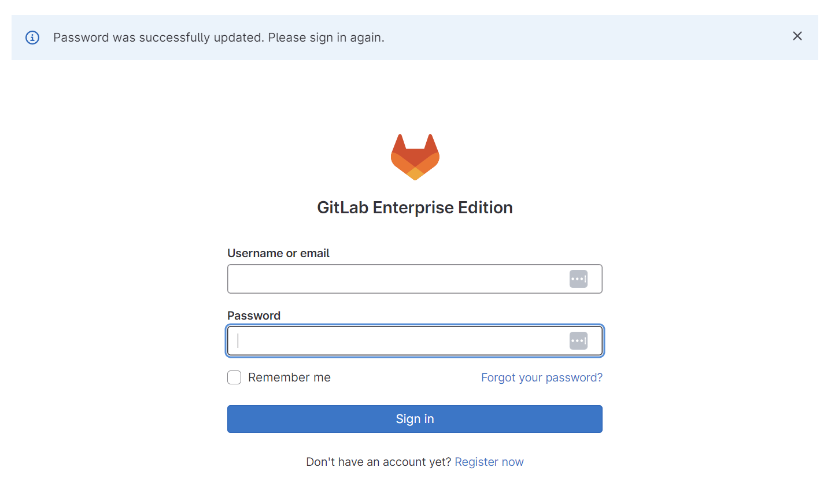Click the autofill dots icon beside password input
The width and height of the screenshot is (831, 504).
(x=578, y=340)
